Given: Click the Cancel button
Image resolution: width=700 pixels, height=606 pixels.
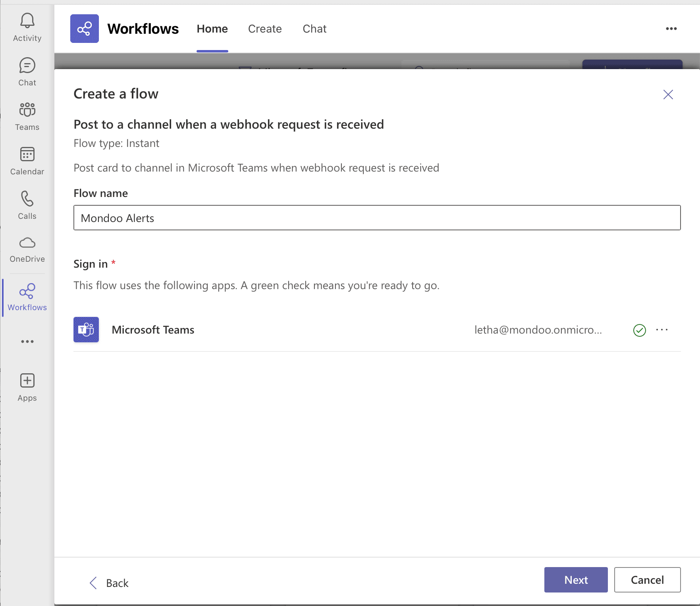Looking at the screenshot, I should click(x=647, y=580).
